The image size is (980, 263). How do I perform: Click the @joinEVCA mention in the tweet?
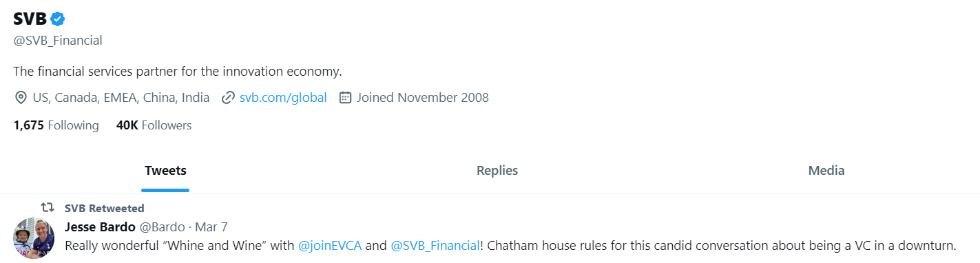coord(330,245)
